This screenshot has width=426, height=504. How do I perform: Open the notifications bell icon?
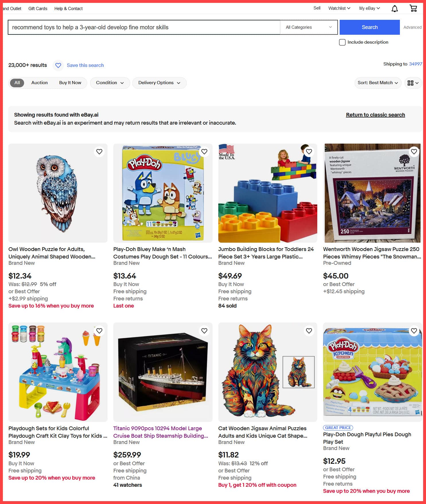pyautogui.click(x=394, y=9)
